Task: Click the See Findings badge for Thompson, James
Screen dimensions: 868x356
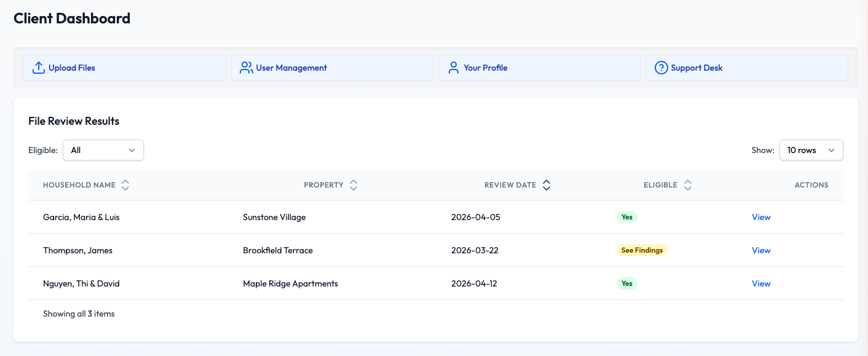Action: pyautogui.click(x=642, y=250)
